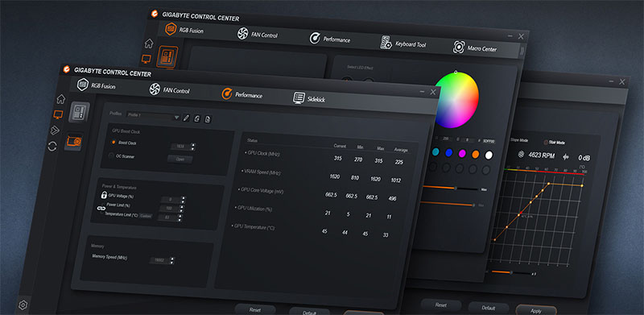Click Apply button in fan control window
This screenshot has height=315, width=644.
[x=536, y=310]
